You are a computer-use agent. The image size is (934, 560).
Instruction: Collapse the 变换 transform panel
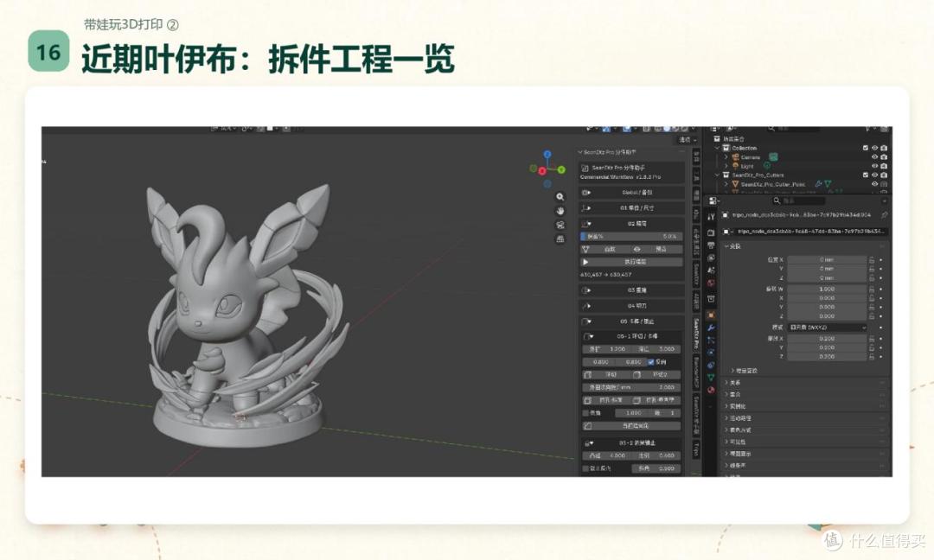click(734, 246)
